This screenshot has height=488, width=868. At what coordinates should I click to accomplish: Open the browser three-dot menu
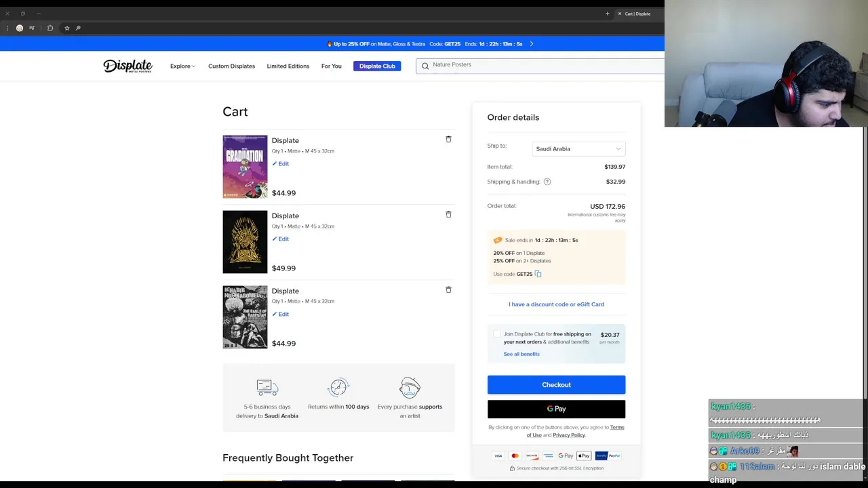click(7, 28)
